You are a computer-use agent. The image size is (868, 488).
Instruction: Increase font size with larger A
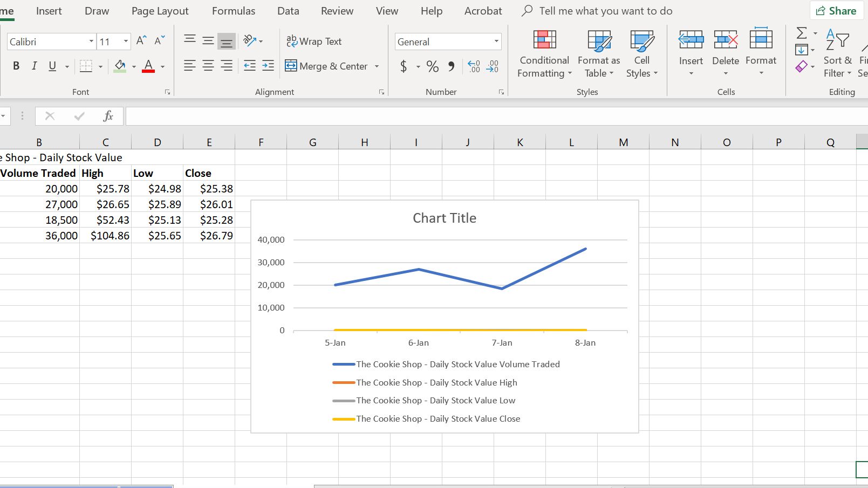coord(141,40)
